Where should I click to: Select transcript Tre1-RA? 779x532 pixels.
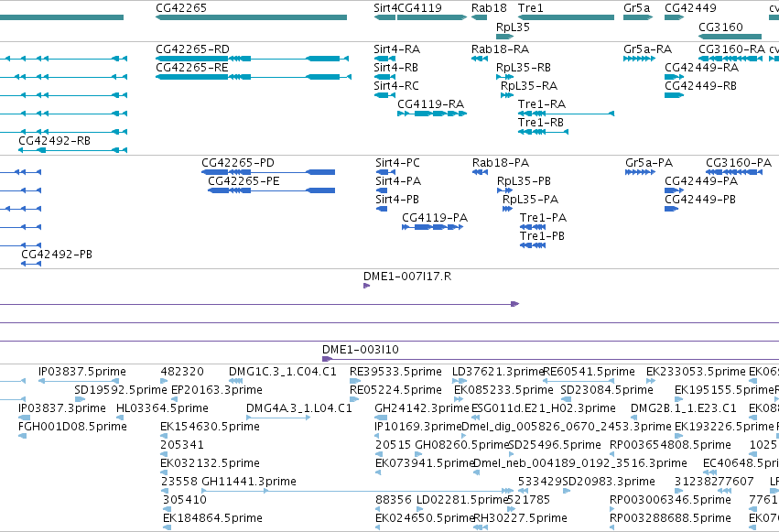566,114
